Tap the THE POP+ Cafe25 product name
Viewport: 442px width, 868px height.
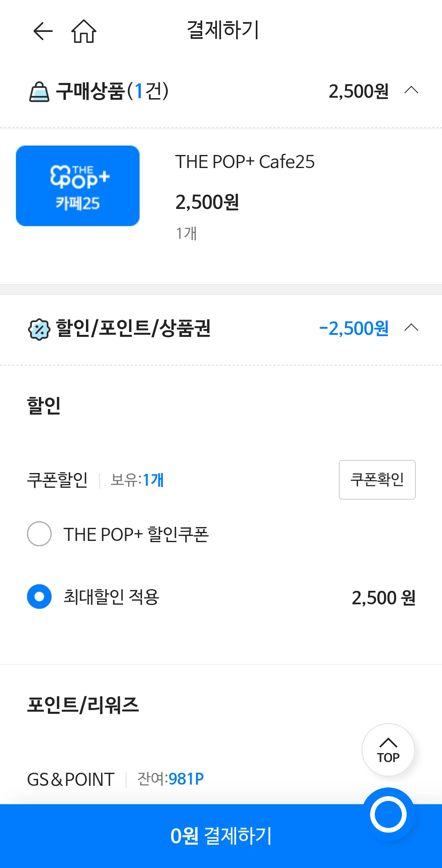coord(245,162)
